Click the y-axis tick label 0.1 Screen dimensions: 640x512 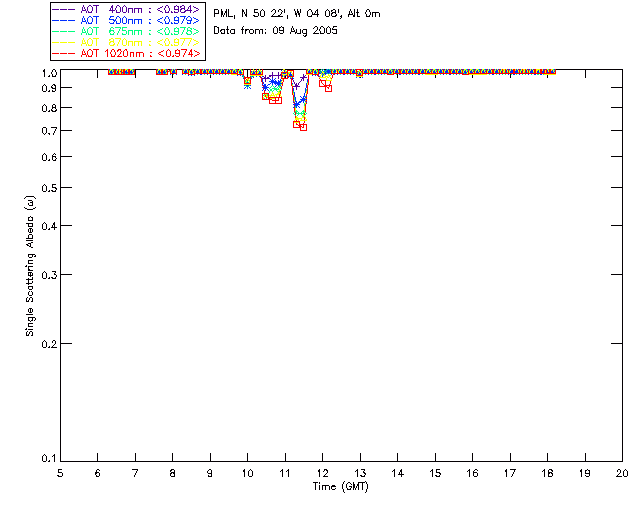pyautogui.click(x=49, y=459)
